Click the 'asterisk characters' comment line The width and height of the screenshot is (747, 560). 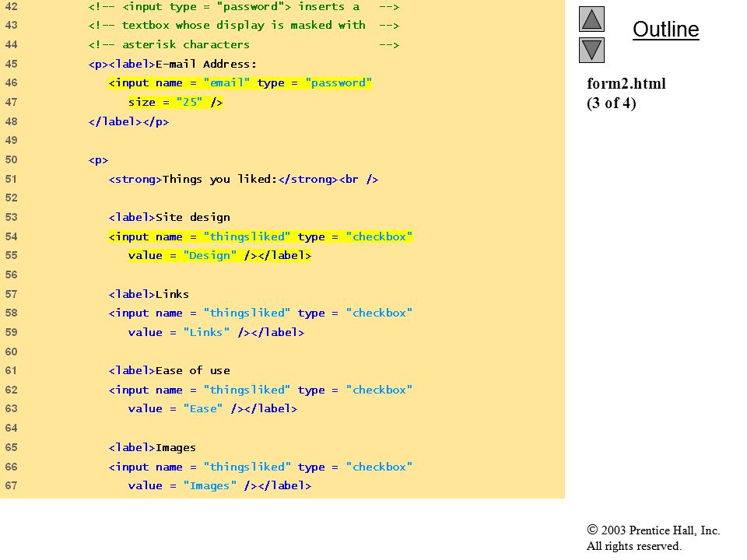(244, 45)
